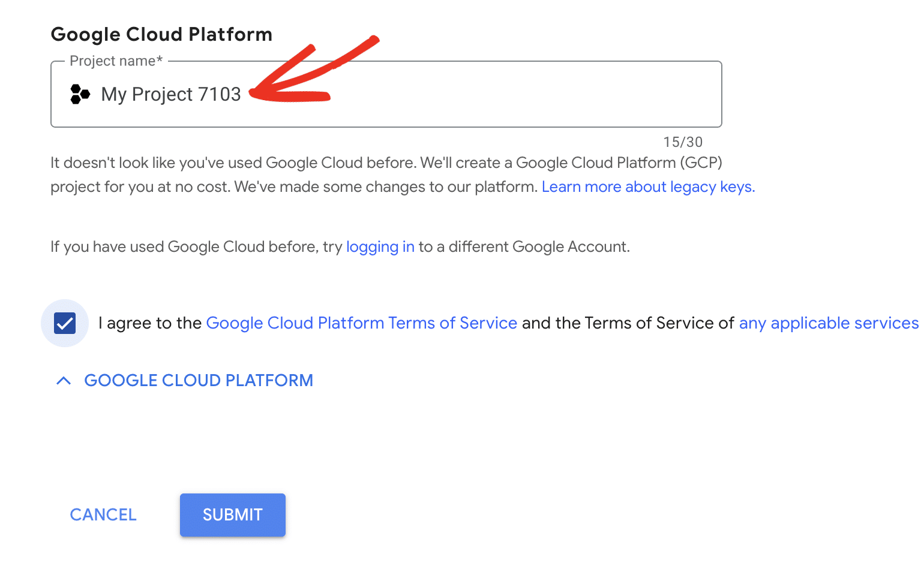Submit the form with SUBMIT button

(x=233, y=515)
